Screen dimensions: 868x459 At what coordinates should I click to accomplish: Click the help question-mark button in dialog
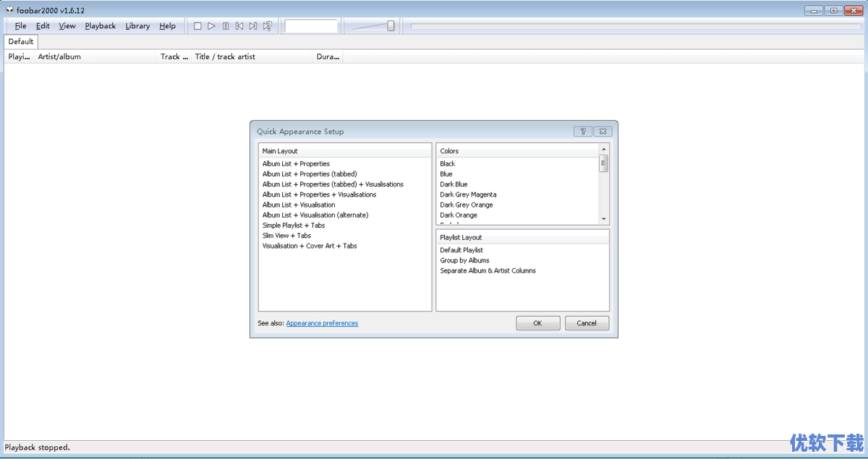(x=583, y=132)
